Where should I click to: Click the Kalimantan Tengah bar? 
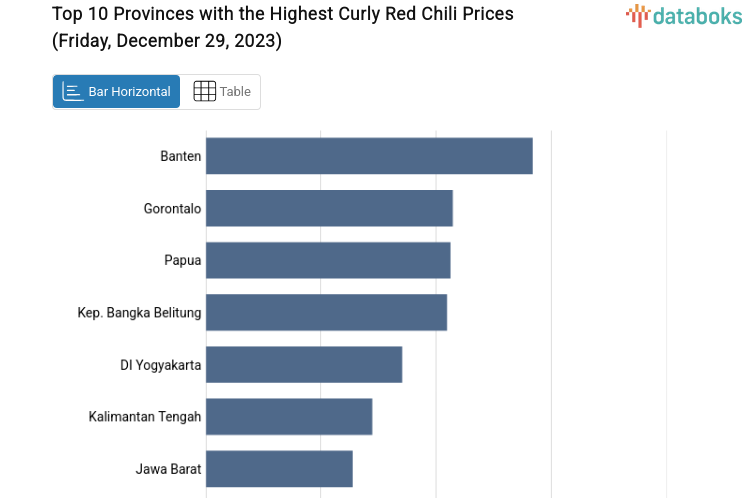tap(289, 416)
